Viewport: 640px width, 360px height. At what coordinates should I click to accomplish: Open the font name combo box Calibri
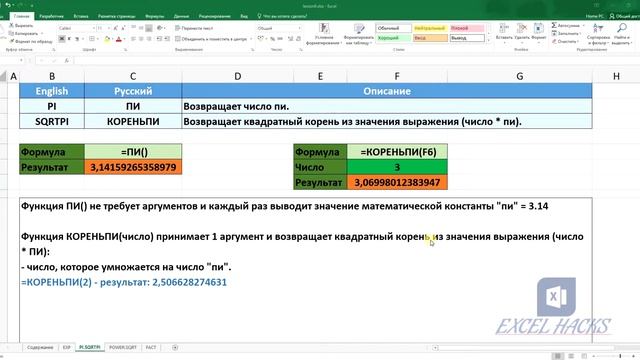tap(76, 28)
